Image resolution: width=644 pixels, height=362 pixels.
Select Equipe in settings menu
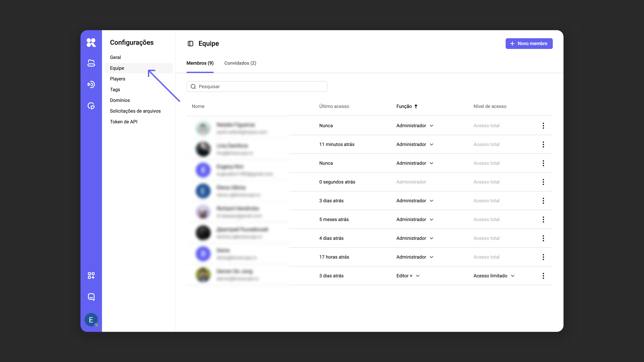click(139, 68)
